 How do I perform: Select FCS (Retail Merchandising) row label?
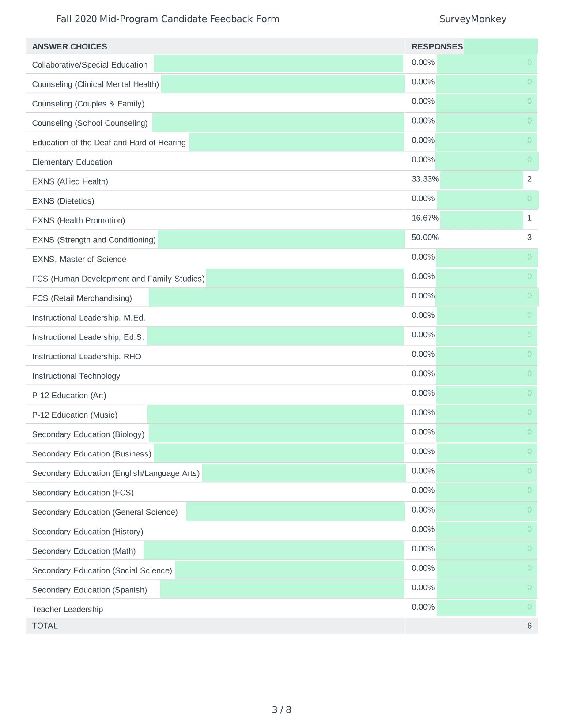[82, 298]
